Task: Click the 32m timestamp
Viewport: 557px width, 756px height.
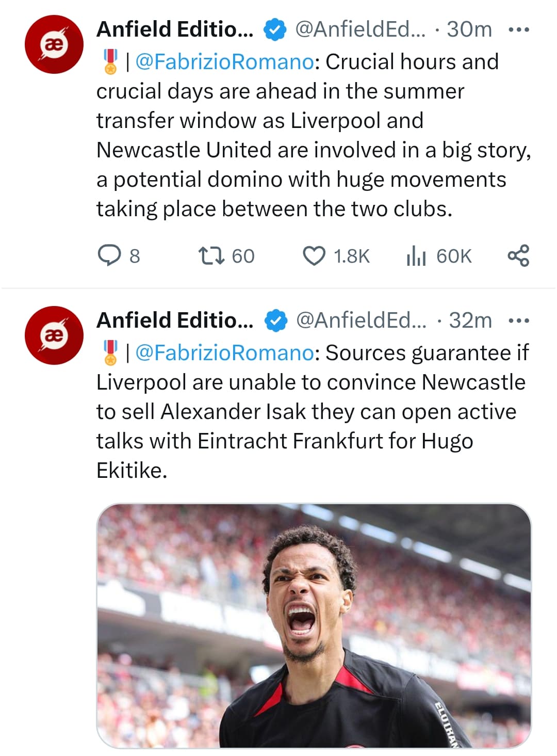Action: pyautogui.click(x=470, y=320)
